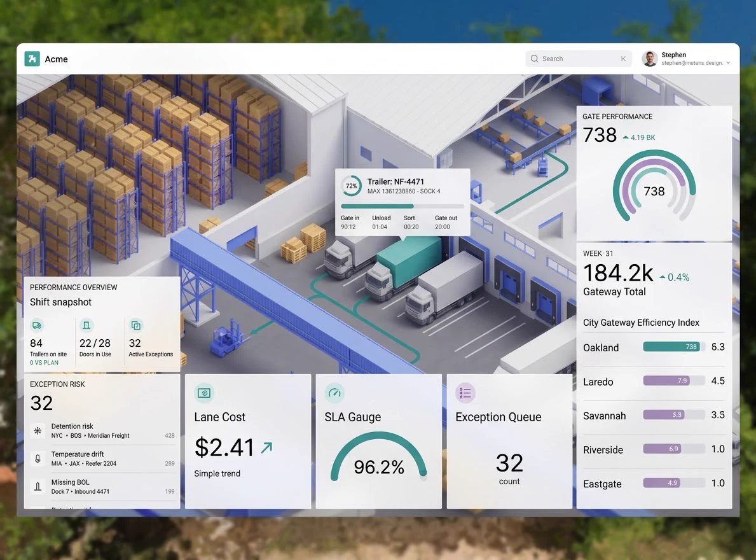Click the Doors in Use icon
This screenshot has width=756, height=560.
(x=86, y=326)
